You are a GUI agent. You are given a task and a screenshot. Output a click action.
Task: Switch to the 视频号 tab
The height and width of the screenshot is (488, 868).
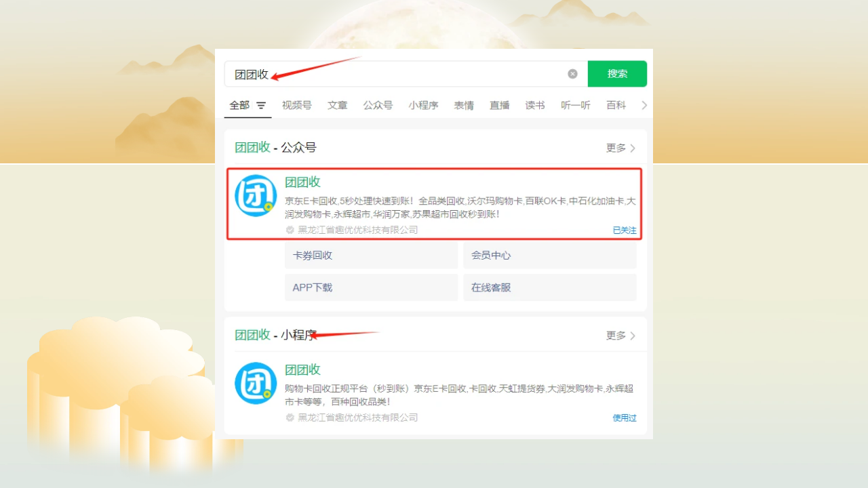[297, 105]
